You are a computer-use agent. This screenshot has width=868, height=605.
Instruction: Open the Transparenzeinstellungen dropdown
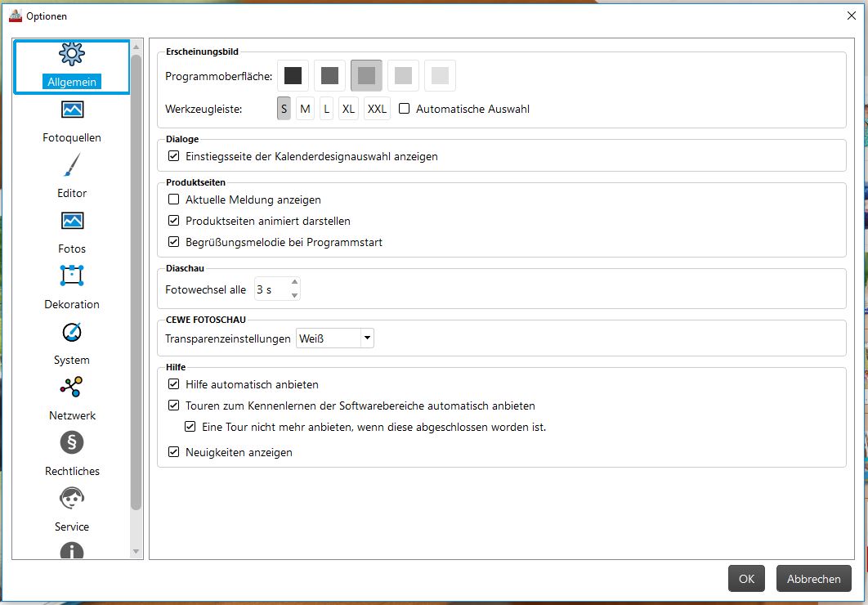pos(367,338)
